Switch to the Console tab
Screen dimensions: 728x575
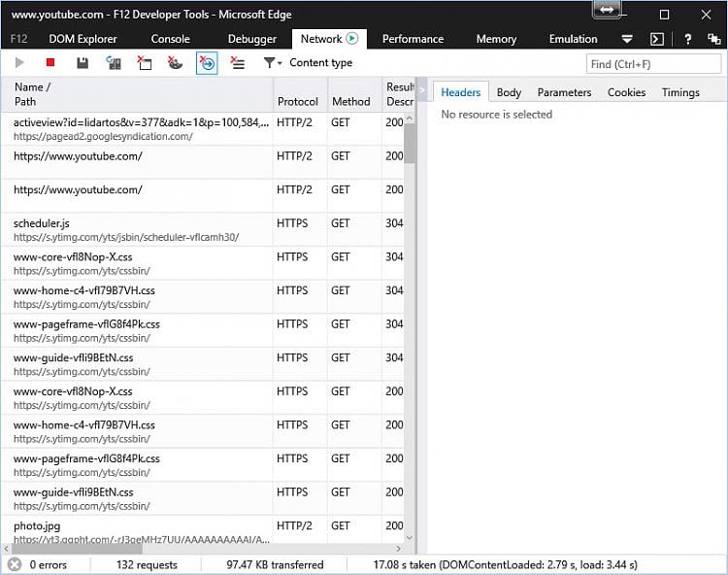171,39
